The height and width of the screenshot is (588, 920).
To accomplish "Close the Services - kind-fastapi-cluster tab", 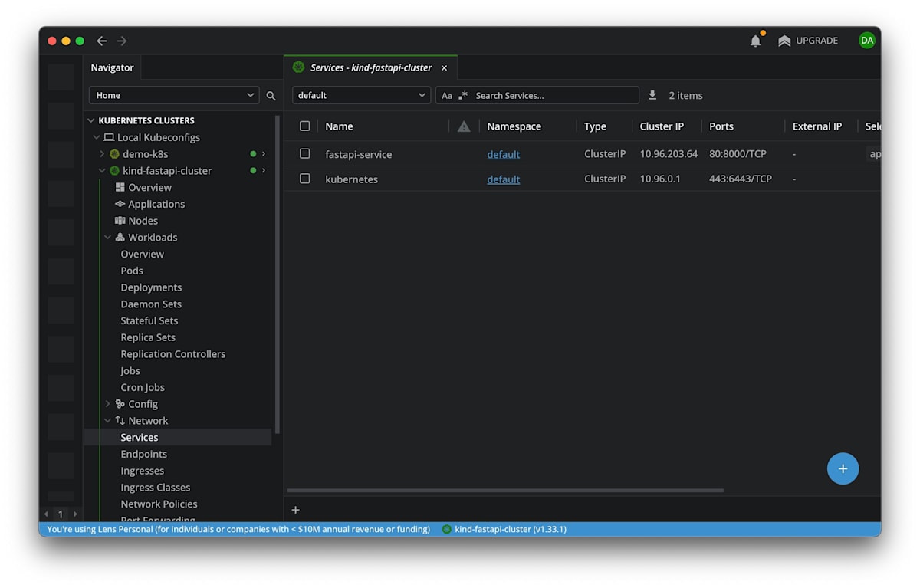I will click(444, 67).
